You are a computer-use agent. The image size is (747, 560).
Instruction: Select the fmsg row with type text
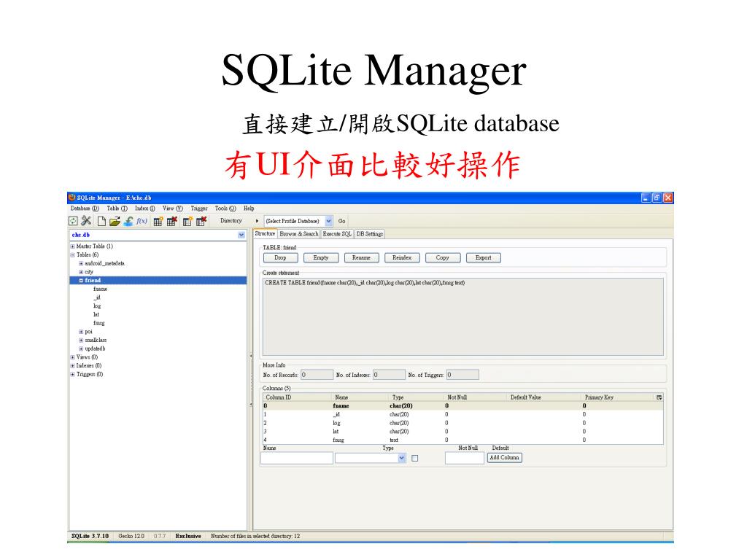(x=462, y=440)
